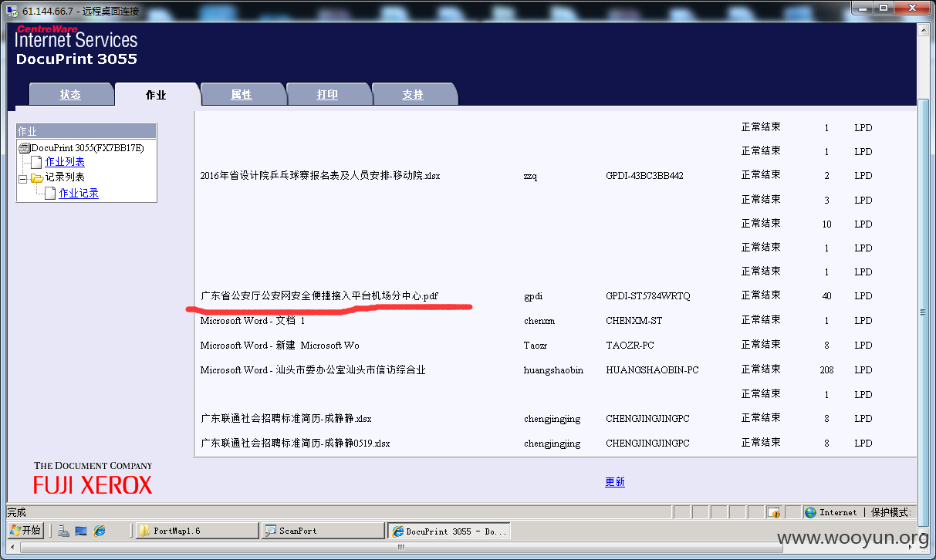Click the page count 208
The width and height of the screenshot is (936, 560).
click(x=826, y=370)
